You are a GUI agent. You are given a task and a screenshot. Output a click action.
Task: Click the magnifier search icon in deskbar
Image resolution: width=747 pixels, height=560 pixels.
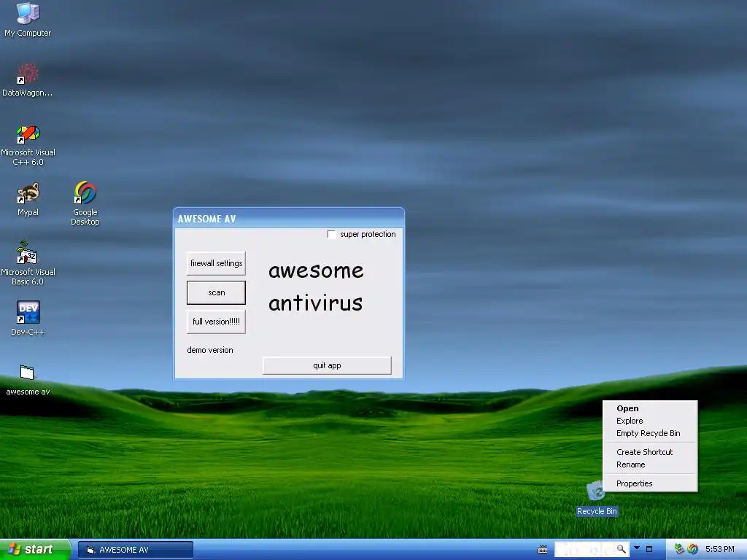[x=622, y=549]
